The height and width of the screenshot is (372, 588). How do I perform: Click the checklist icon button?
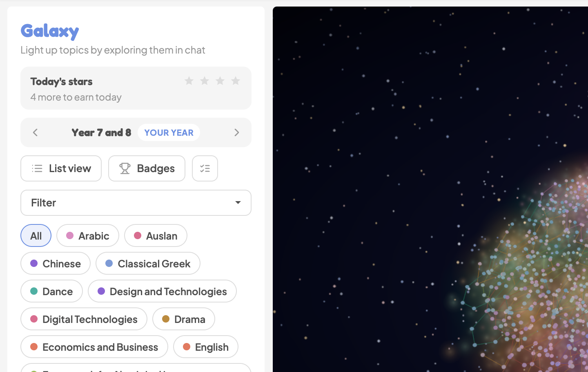(205, 168)
